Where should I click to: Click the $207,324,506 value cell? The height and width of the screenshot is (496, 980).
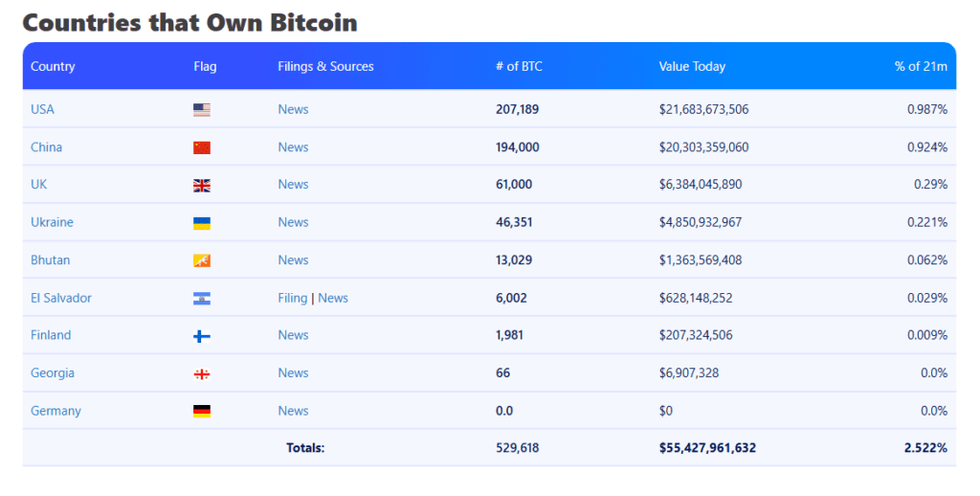tap(696, 335)
